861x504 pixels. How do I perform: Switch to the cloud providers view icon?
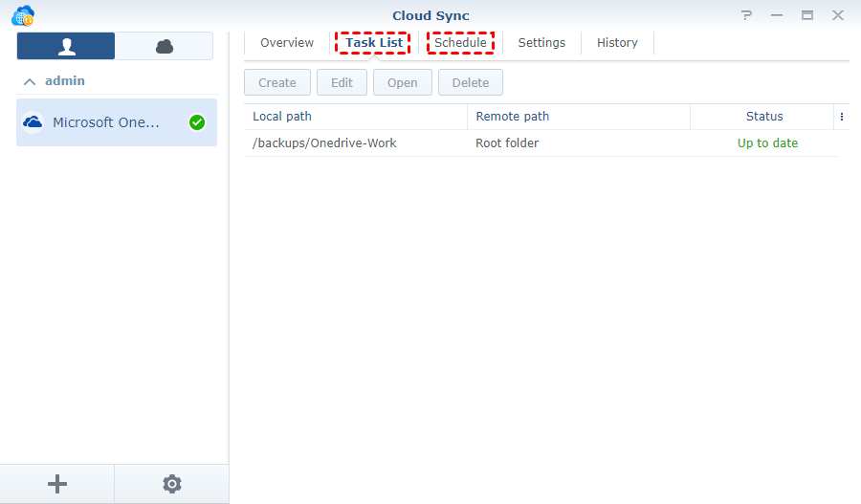165,46
